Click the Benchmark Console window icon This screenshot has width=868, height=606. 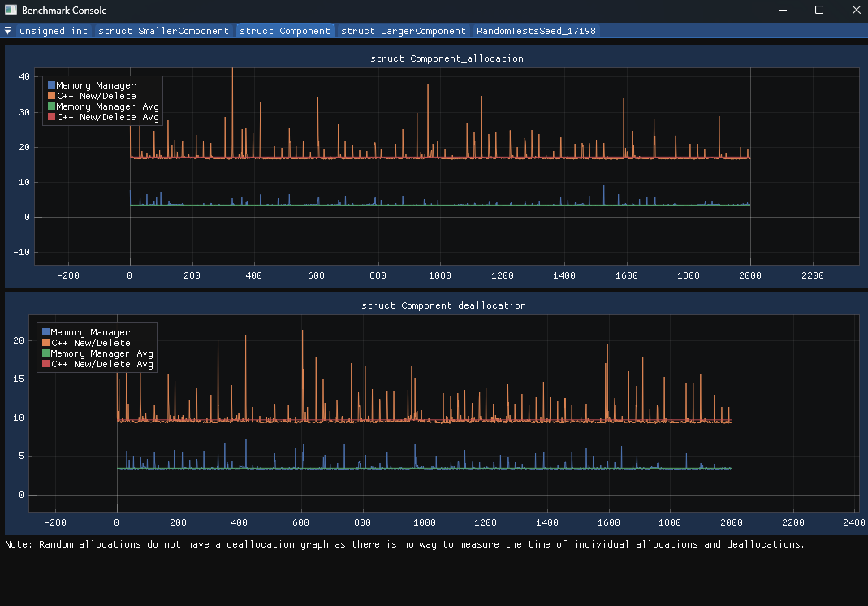[x=11, y=11]
